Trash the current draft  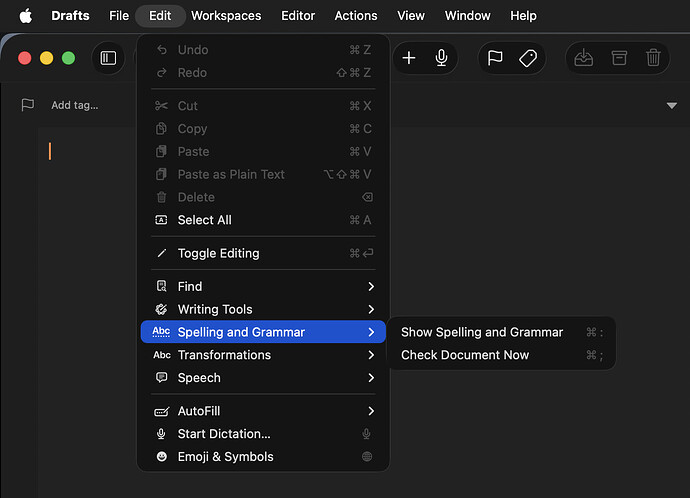(653, 58)
